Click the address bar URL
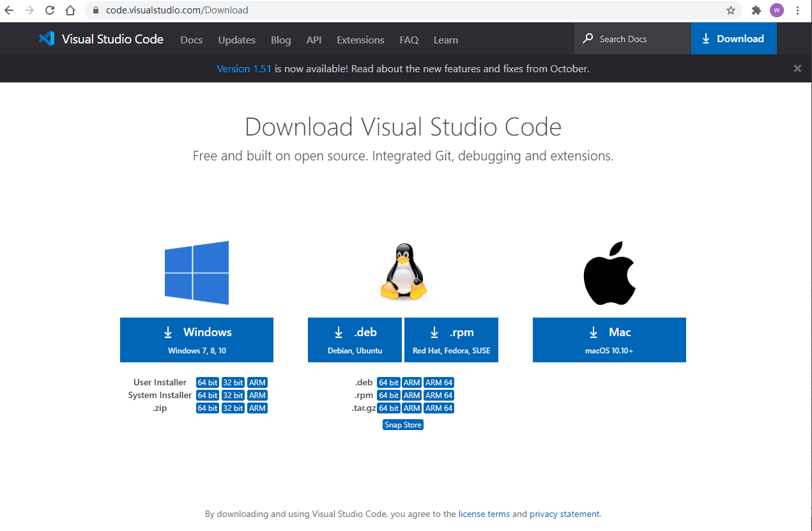The width and height of the screenshot is (812, 531). [x=177, y=10]
